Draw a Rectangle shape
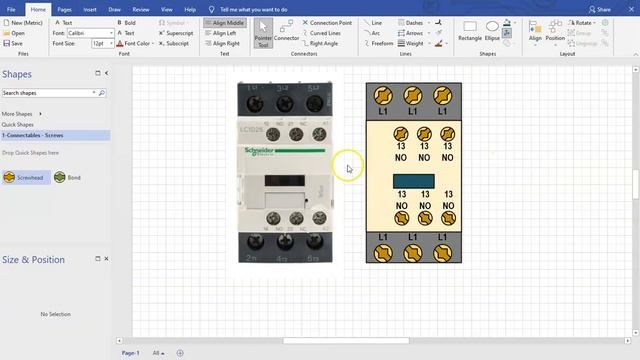The width and height of the screenshot is (640, 360). click(470, 31)
